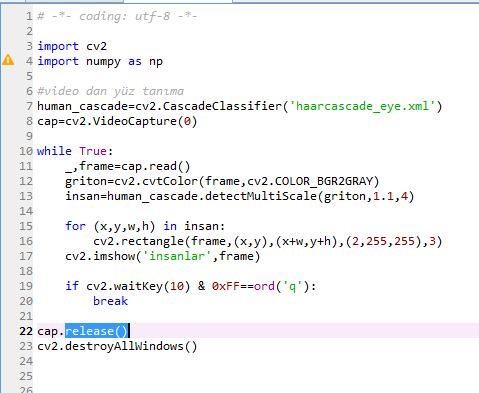
Task: Click 'numpy' in the import on line 4
Action: (103, 62)
